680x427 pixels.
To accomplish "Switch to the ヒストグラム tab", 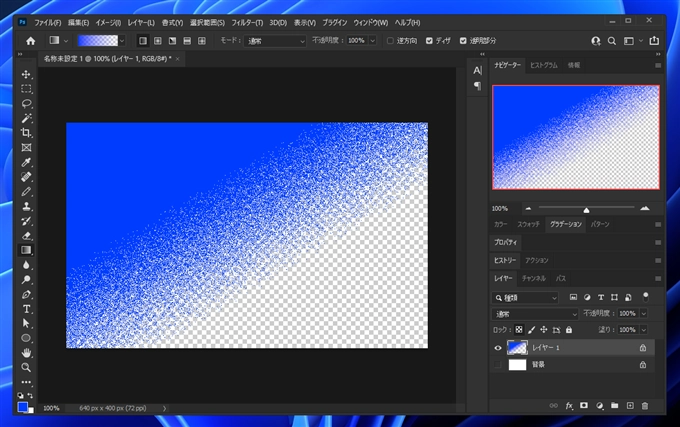I will click(543, 64).
